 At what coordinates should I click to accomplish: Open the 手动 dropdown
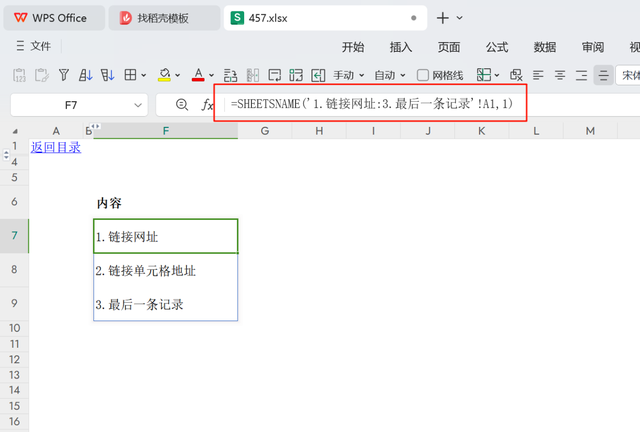click(349, 75)
